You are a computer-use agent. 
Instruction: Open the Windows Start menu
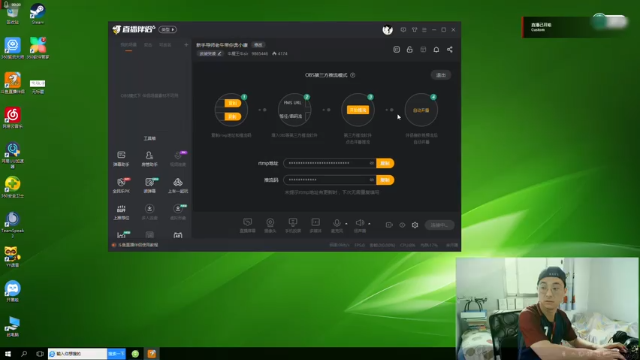click(x=8, y=354)
